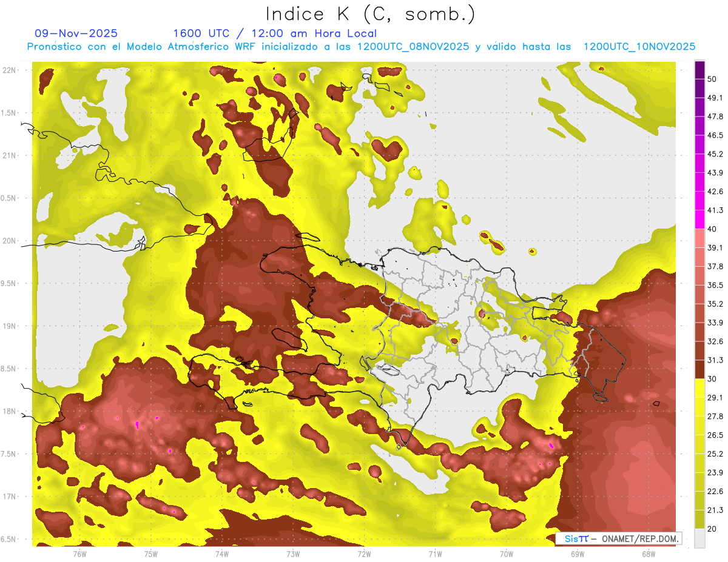Click the colorbar value '33.9'
728x562 pixels.
pyautogui.click(x=715, y=323)
